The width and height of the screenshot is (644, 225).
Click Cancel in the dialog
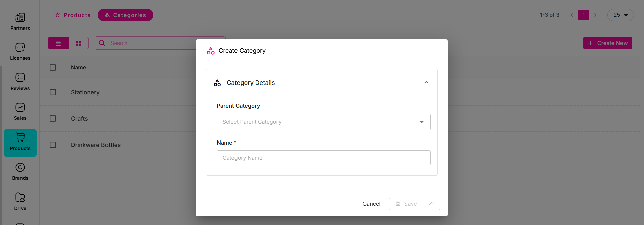coord(371,204)
